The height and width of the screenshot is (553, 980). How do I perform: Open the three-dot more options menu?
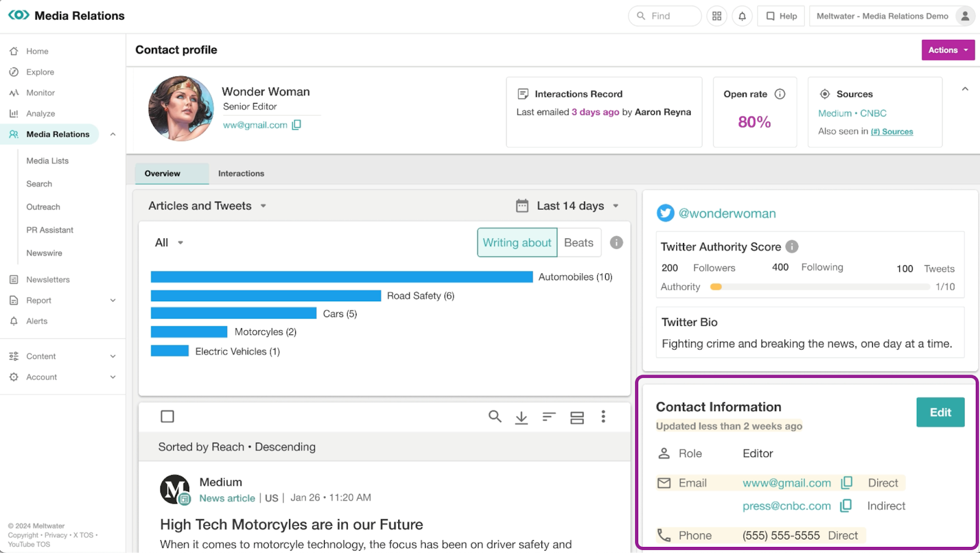pyautogui.click(x=603, y=416)
